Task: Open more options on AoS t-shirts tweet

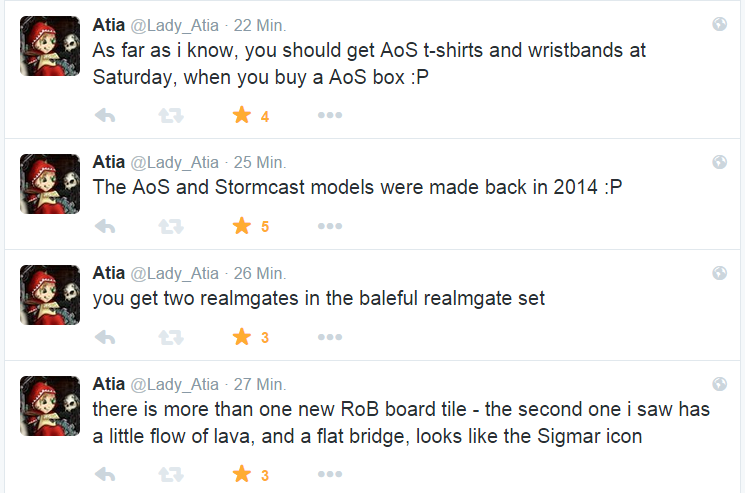Action: [330, 116]
